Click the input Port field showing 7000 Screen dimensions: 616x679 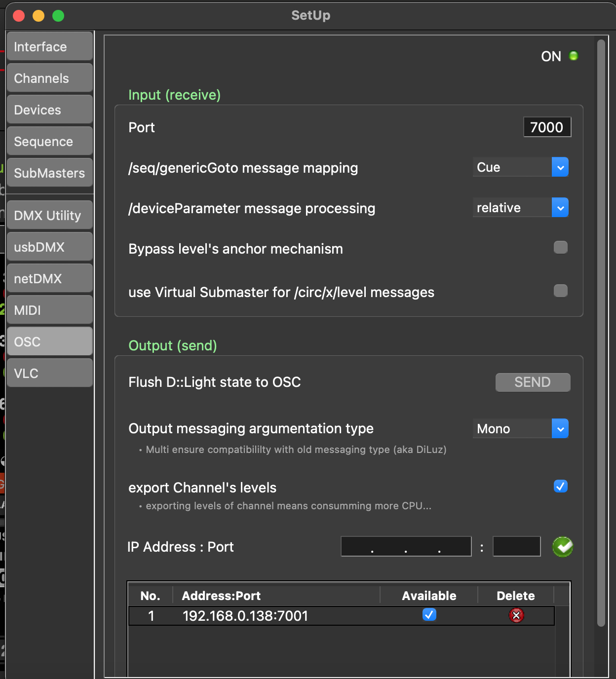546,127
